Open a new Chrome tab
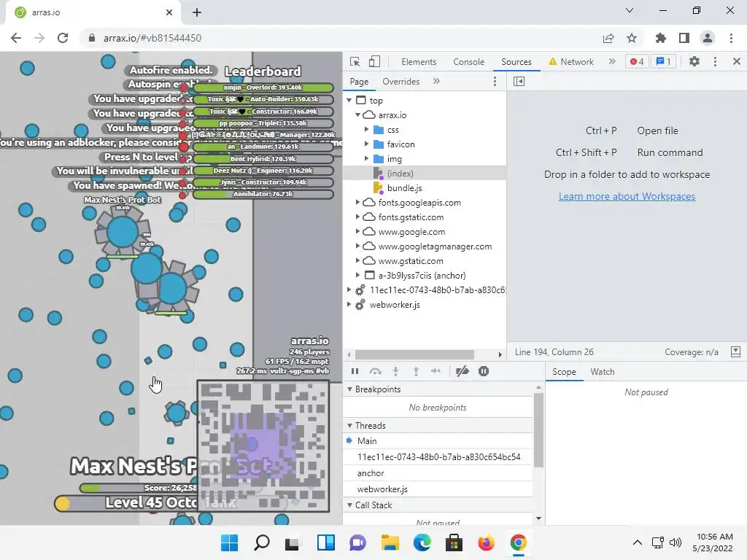Viewport: 747px width, 560px height. (x=197, y=12)
